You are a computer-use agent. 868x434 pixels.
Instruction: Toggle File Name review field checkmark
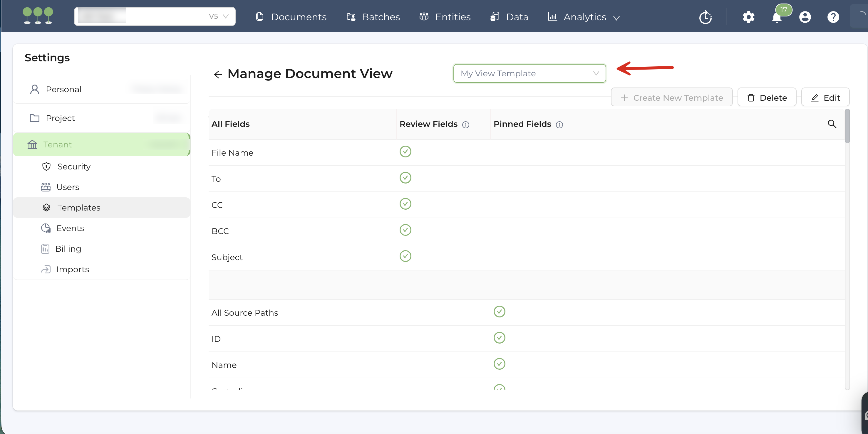click(405, 152)
